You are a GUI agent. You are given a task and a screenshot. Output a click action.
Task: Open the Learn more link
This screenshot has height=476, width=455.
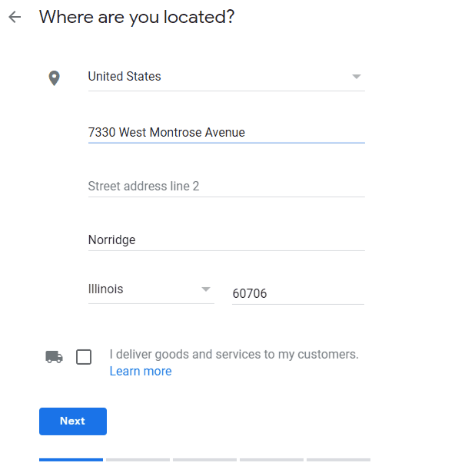[x=141, y=372]
